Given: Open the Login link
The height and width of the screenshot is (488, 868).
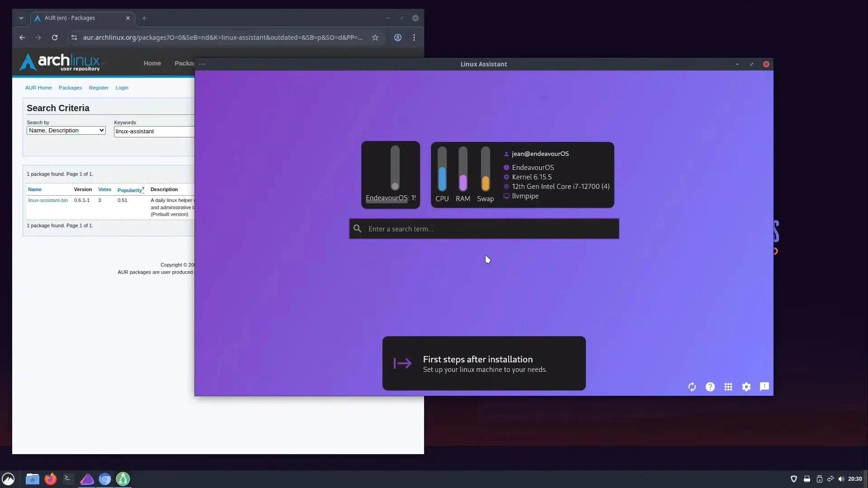Looking at the screenshot, I should [122, 88].
